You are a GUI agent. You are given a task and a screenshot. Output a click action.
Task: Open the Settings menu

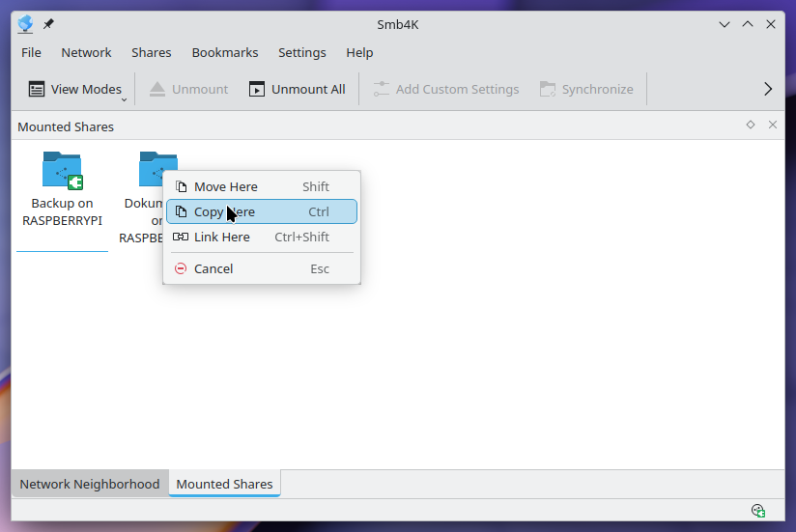pyautogui.click(x=302, y=53)
